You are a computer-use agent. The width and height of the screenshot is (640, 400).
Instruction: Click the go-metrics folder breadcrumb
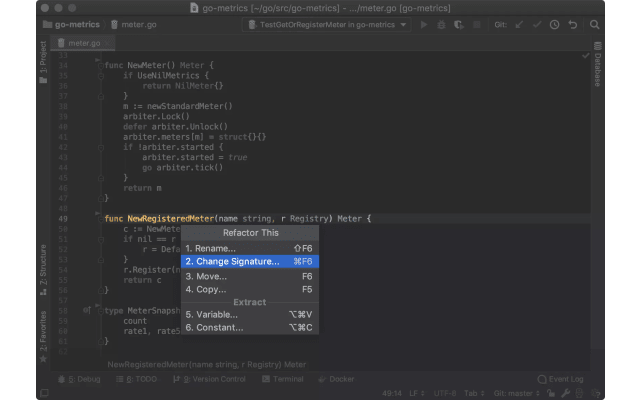71,25
